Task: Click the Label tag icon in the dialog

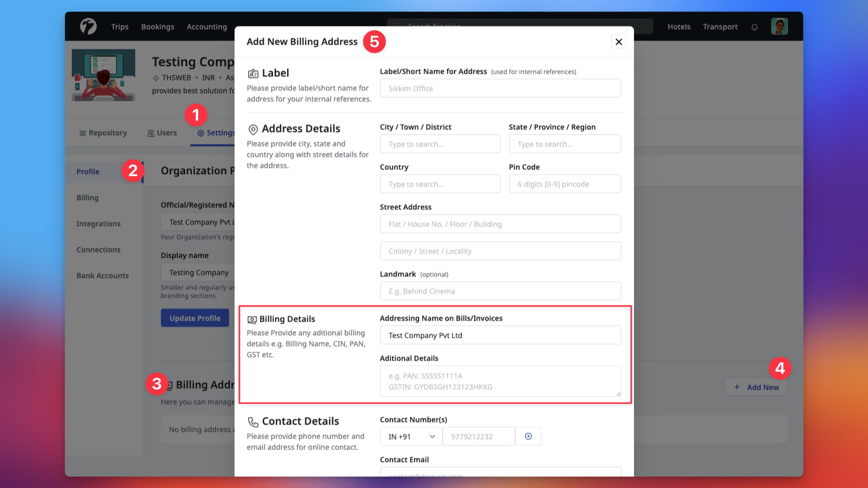Action: pos(253,73)
